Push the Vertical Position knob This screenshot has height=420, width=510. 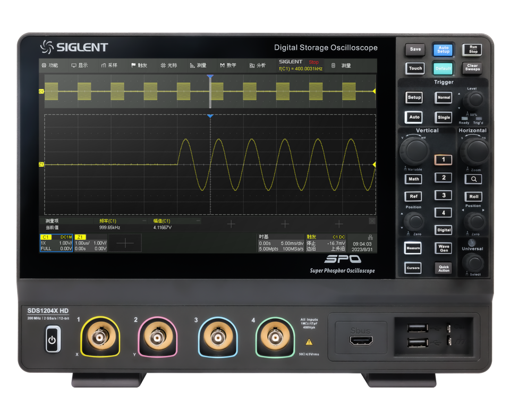click(415, 221)
